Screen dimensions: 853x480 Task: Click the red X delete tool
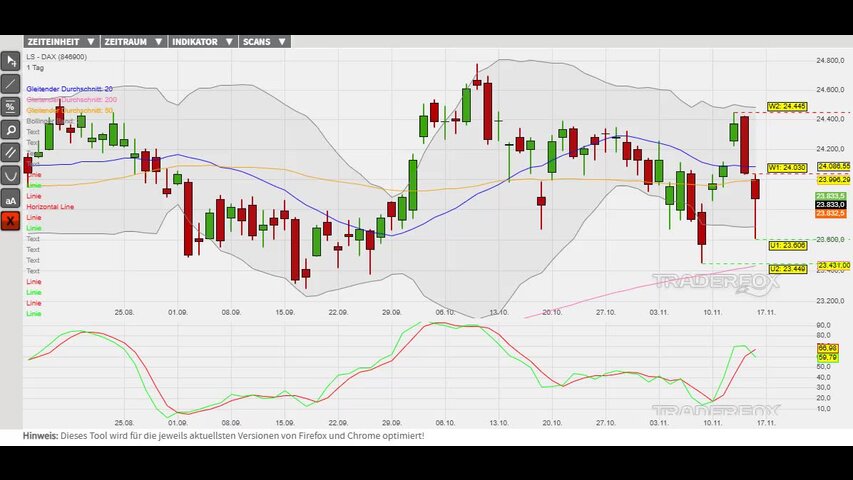tap(11, 221)
